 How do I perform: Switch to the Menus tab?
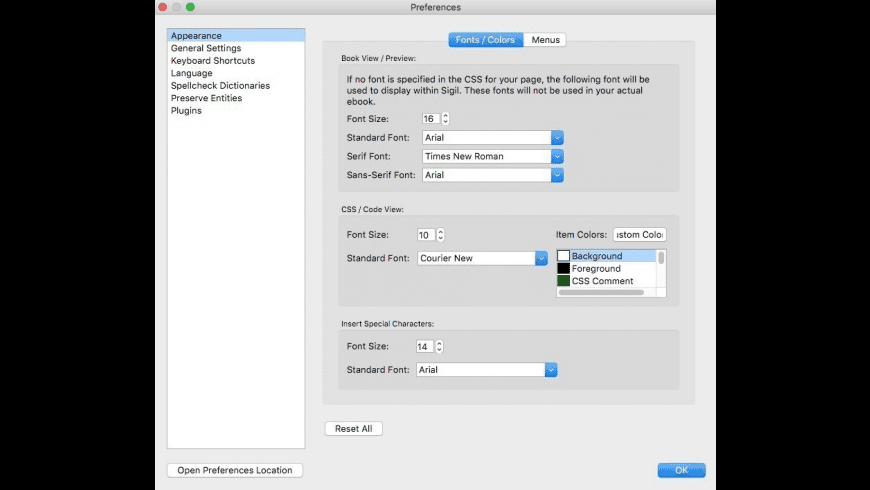(545, 40)
